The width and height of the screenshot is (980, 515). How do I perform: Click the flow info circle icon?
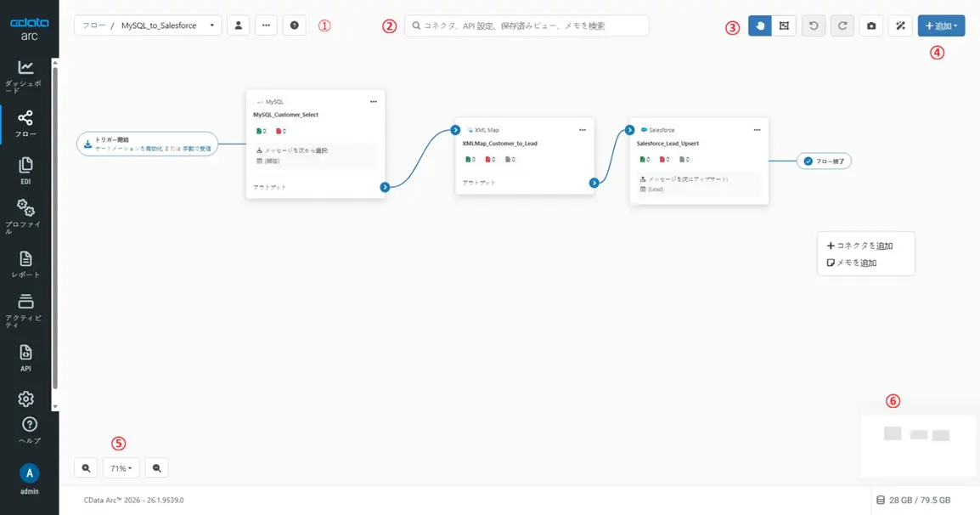pos(295,25)
